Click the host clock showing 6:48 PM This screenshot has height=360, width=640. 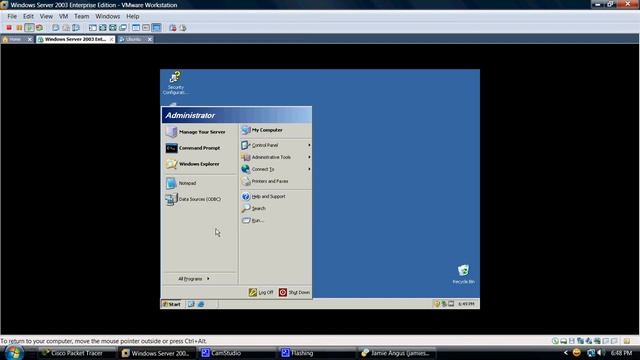coord(621,353)
